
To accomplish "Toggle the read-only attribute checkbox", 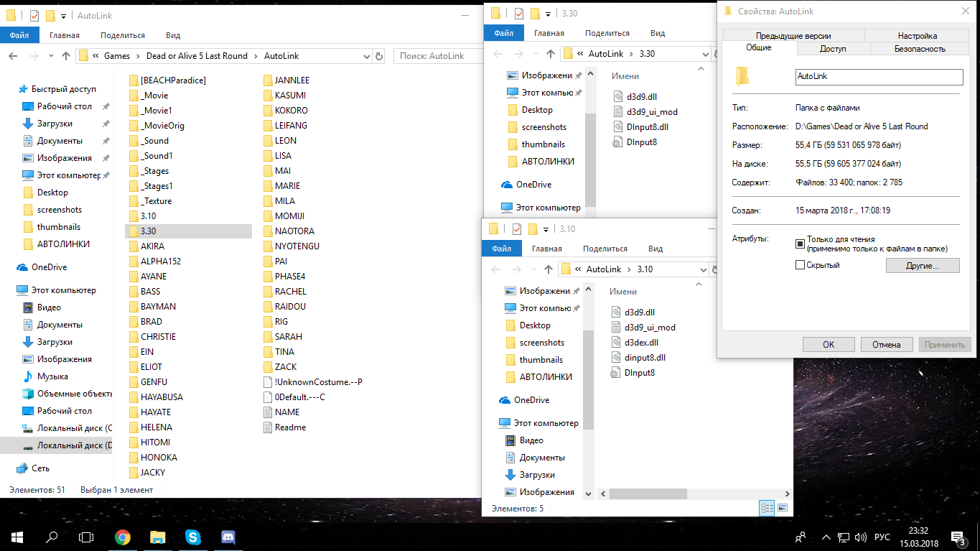I will 800,244.
